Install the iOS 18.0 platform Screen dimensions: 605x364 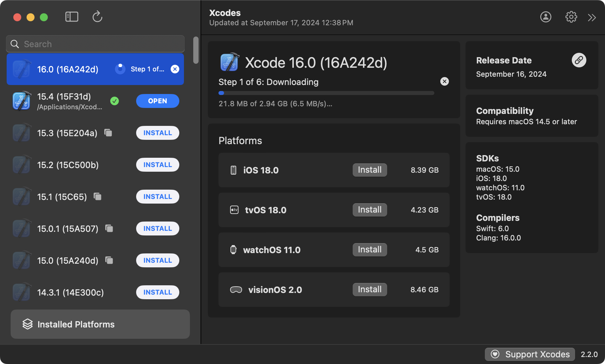tap(370, 170)
